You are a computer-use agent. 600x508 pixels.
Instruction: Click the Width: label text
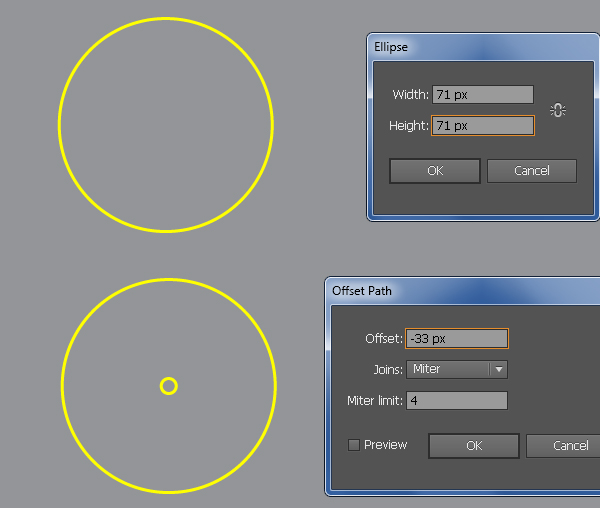(411, 94)
